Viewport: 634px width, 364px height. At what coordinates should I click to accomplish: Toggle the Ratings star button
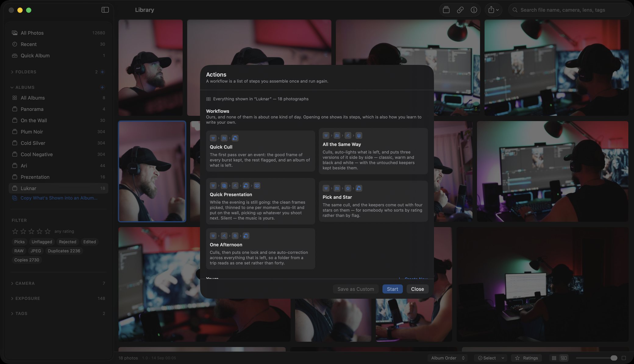tap(526, 358)
